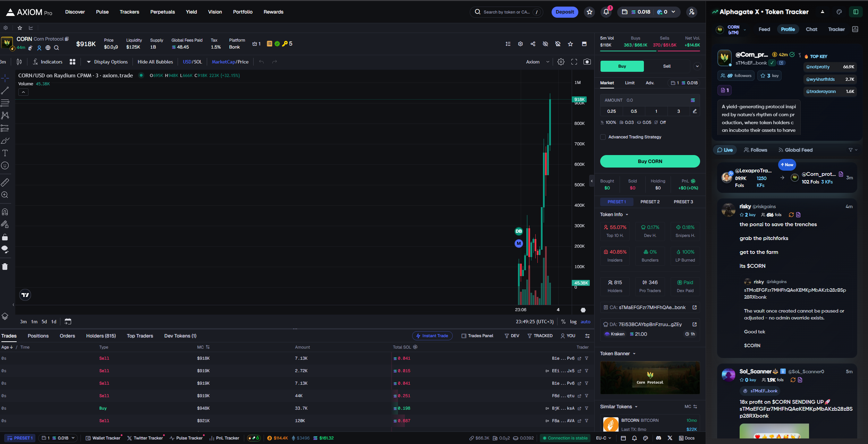Open Display Options dropdown
This screenshot has width=868, height=444.
(x=107, y=62)
